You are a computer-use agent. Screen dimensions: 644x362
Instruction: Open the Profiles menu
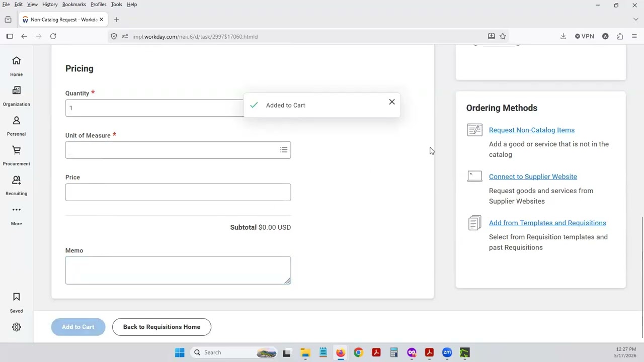tap(99, 5)
